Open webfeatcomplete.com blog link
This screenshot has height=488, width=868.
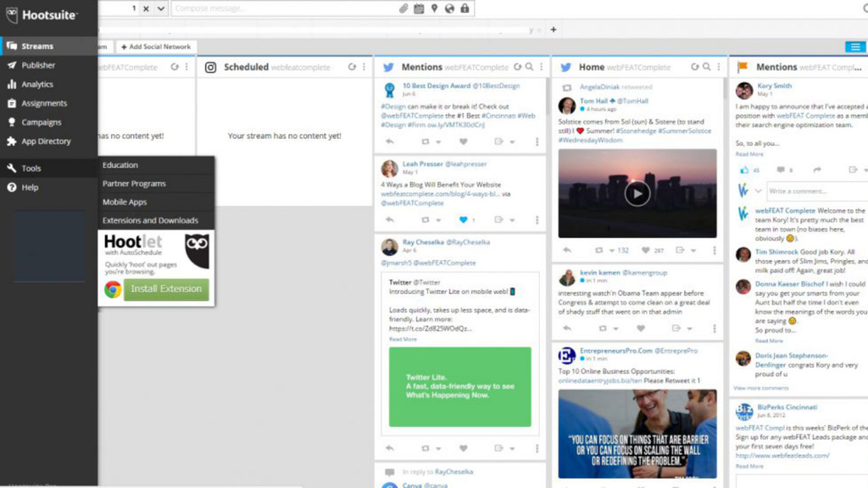click(x=441, y=194)
